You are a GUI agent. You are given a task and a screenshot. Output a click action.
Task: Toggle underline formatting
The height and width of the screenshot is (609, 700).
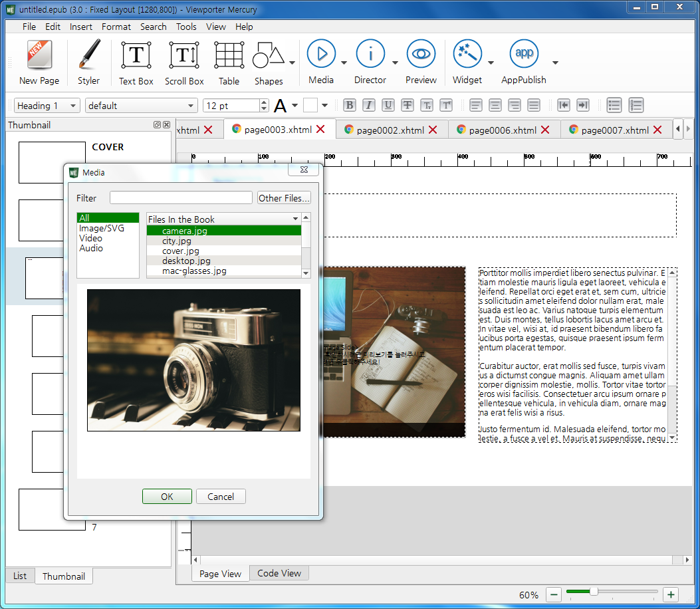(x=388, y=105)
